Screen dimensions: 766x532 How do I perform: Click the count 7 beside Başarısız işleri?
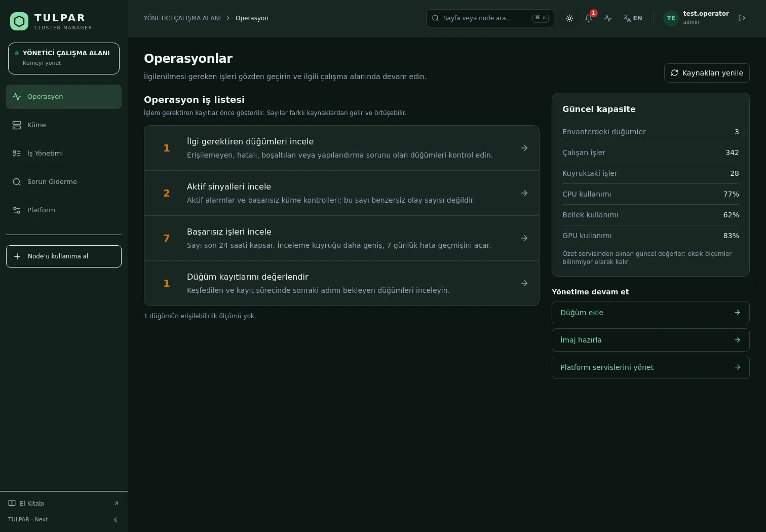click(166, 238)
